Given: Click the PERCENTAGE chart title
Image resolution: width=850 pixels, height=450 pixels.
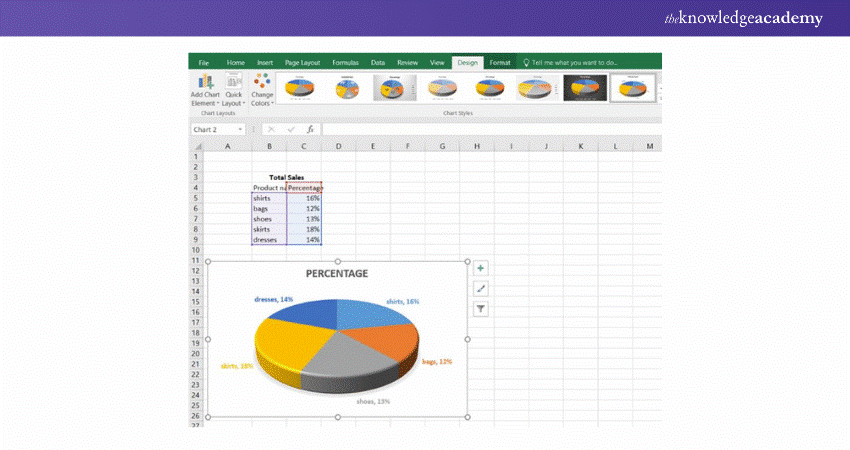Looking at the screenshot, I should [x=337, y=273].
